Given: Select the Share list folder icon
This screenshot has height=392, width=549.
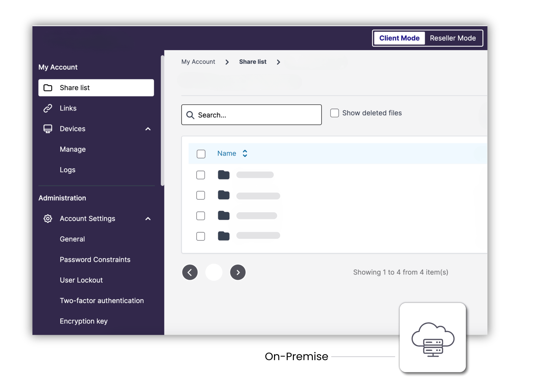Looking at the screenshot, I should tap(48, 88).
